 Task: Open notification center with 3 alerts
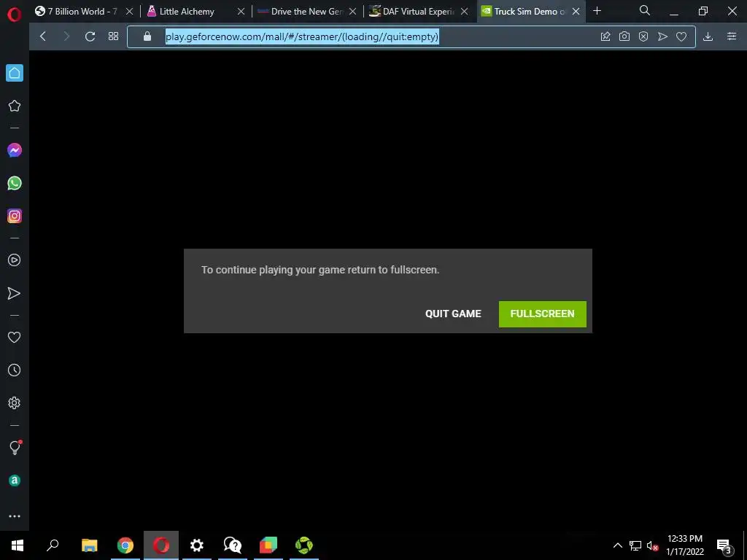click(x=724, y=545)
